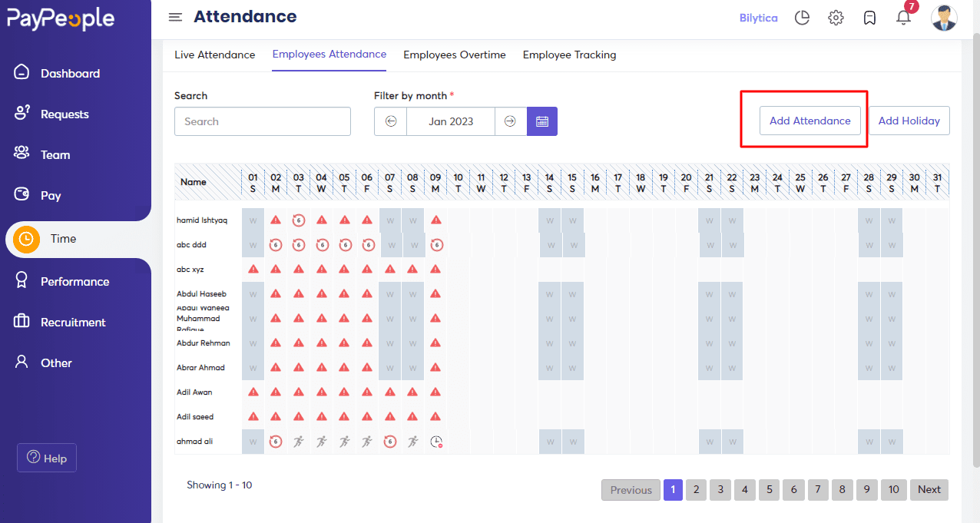Image resolution: width=980 pixels, height=523 pixels.
Task: Open the settings gear icon
Action: click(836, 18)
